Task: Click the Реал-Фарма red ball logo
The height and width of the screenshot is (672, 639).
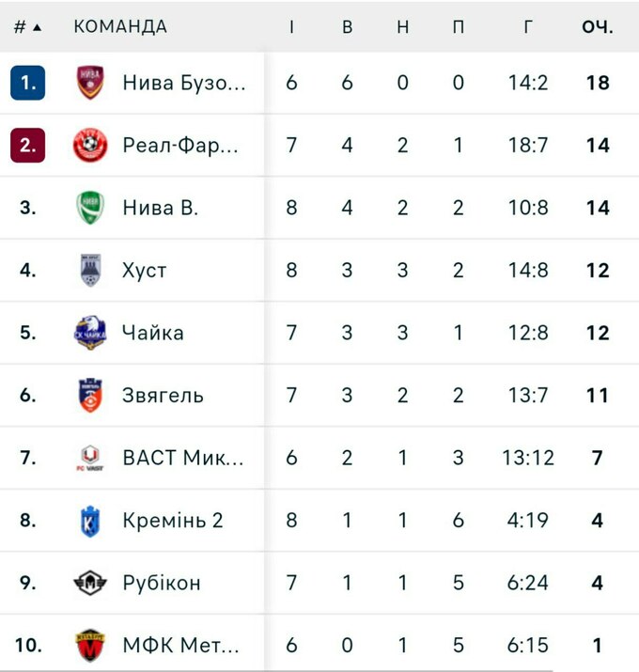Action: point(90,146)
